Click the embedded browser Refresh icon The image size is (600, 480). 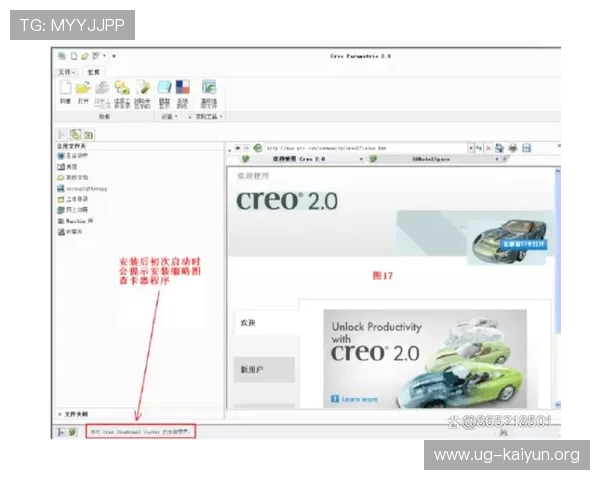258,148
